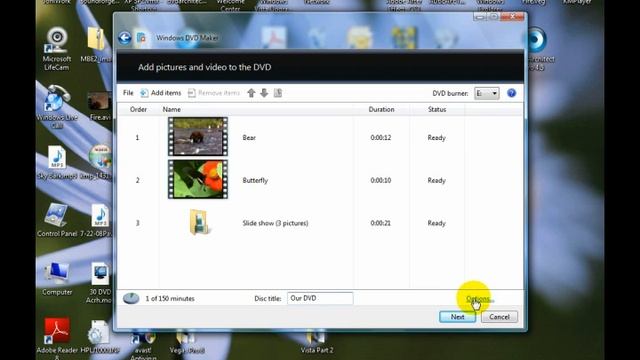Go back with the blue back arrow
This screenshot has height=360, width=640.
coord(125,38)
